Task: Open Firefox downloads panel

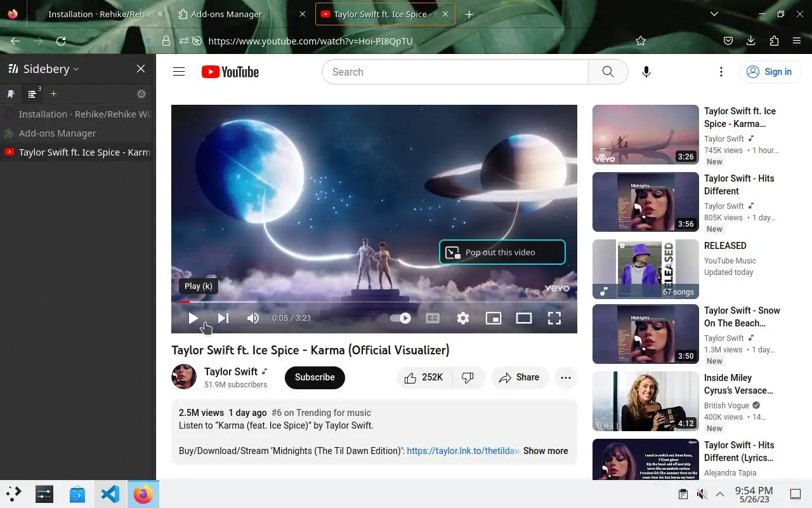Action: 751,41
